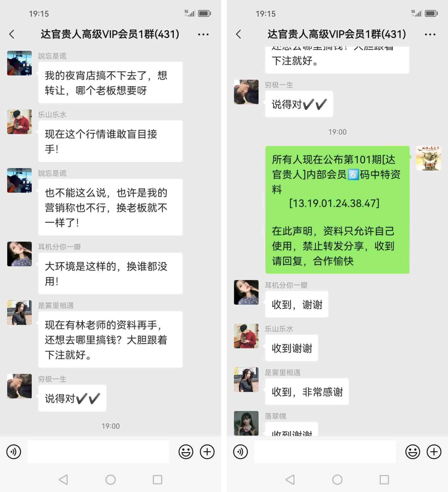Viewport: 448px width, 492px height.
Task: Tap 落翠幌 avatar in the right chat
Action: (246, 423)
